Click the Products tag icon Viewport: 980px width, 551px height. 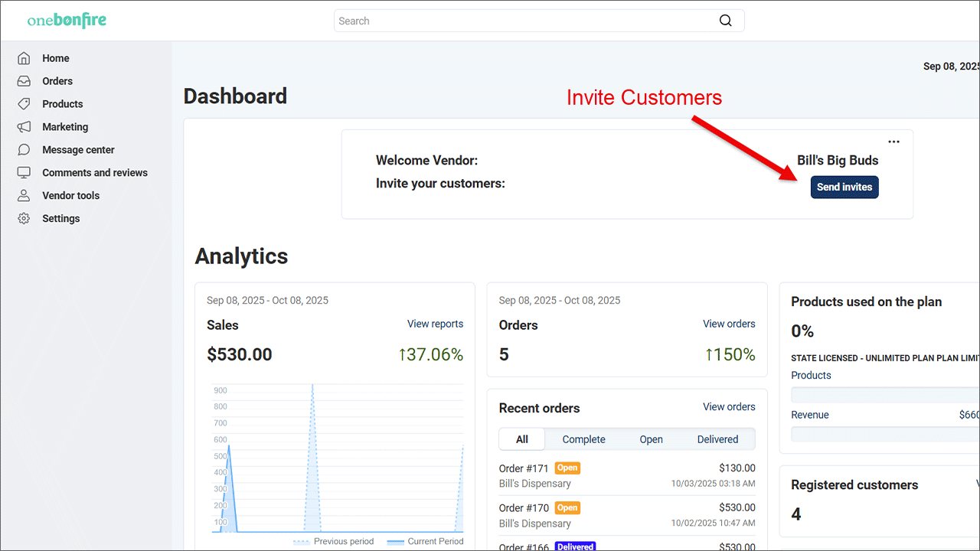(x=24, y=104)
